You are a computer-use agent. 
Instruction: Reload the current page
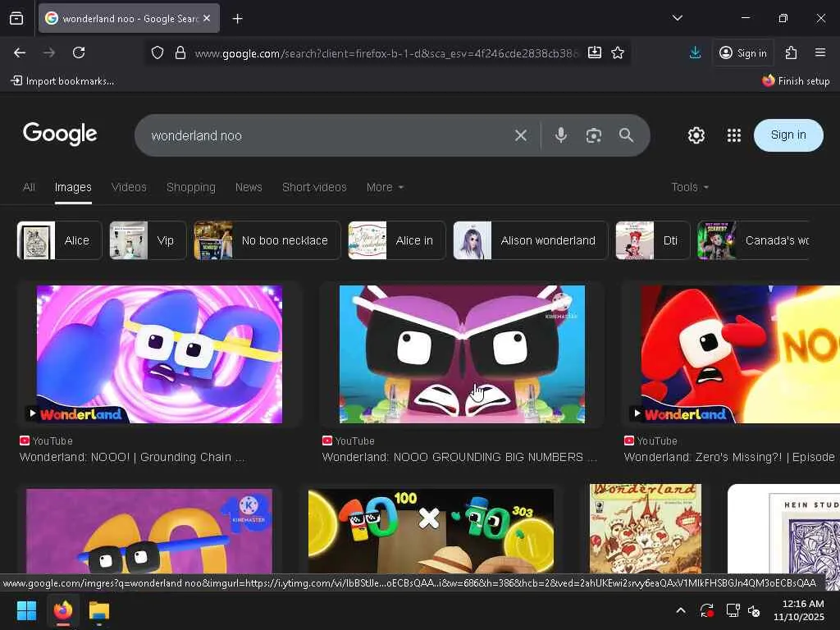79,52
